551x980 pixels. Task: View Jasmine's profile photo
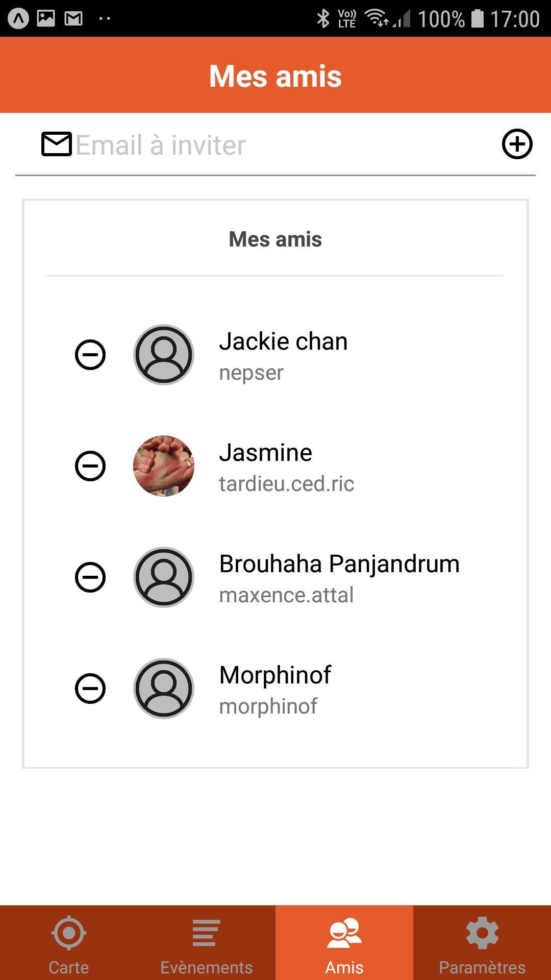pyautogui.click(x=164, y=466)
